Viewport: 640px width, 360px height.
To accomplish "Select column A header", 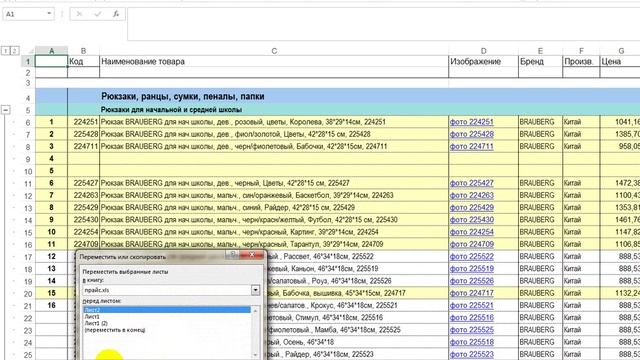I will 51,51.
